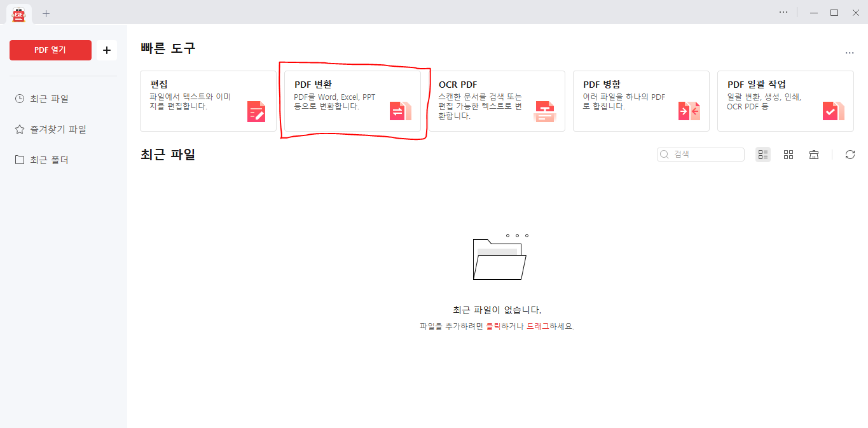Enable list view for recent files
This screenshot has width=868, height=428.
click(763, 154)
